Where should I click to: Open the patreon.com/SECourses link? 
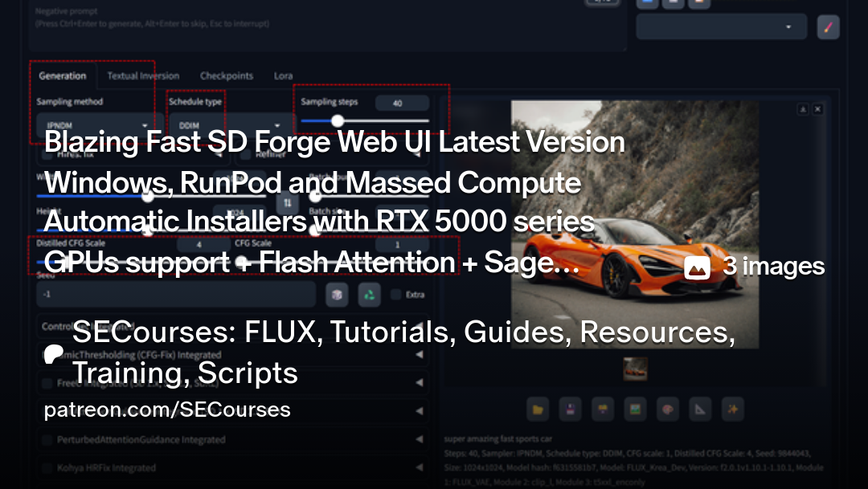click(167, 410)
